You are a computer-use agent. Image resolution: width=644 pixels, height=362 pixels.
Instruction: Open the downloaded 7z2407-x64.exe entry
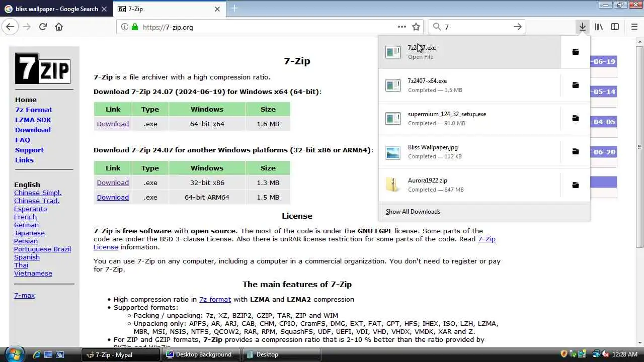point(469,85)
